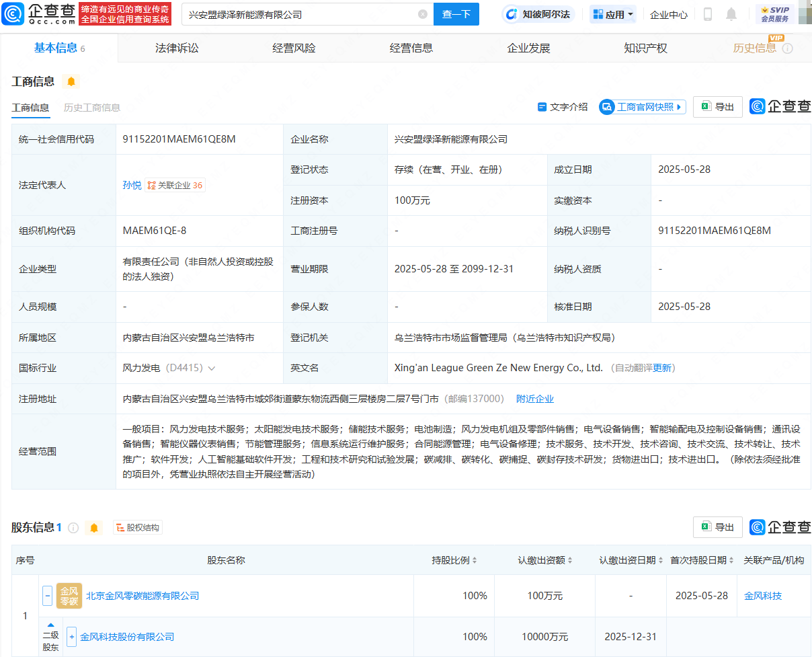Click the 注册资本 value 100万元
The height and width of the screenshot is (657, 812).
tap(412, 200)
